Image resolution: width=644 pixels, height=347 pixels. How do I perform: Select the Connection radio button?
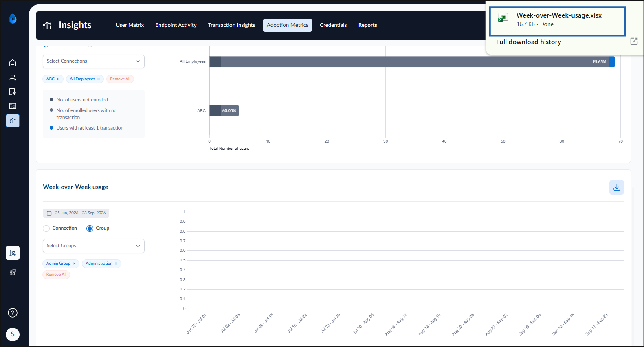tap(46, 228)
